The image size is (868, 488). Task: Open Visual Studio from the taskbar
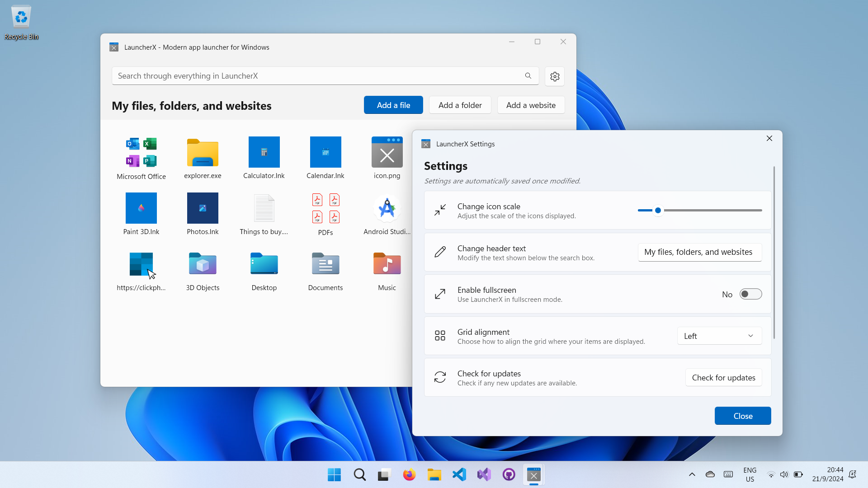[484, 474]
